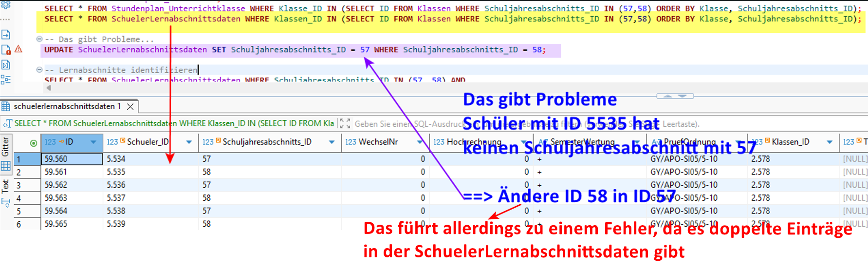Viewport: 868px width, 271px height.
Task: Select row number 3 header
Action: [x=27, y=185]
